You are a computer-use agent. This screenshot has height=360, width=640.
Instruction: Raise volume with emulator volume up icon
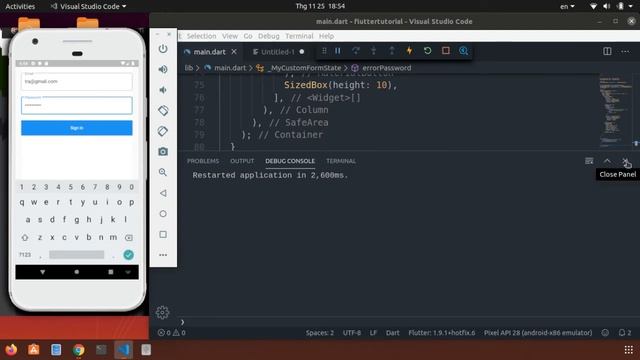pos(163,69)
